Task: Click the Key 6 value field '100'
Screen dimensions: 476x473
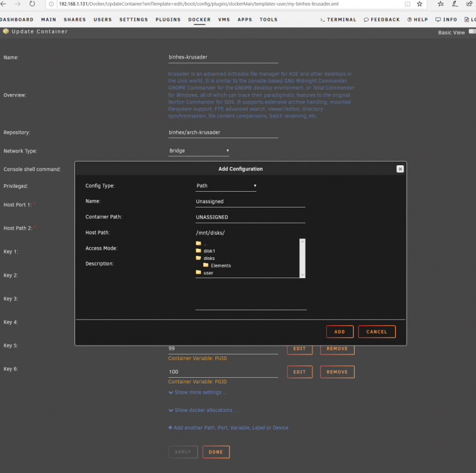Action: pyautogui.click(x=223, y=372)
